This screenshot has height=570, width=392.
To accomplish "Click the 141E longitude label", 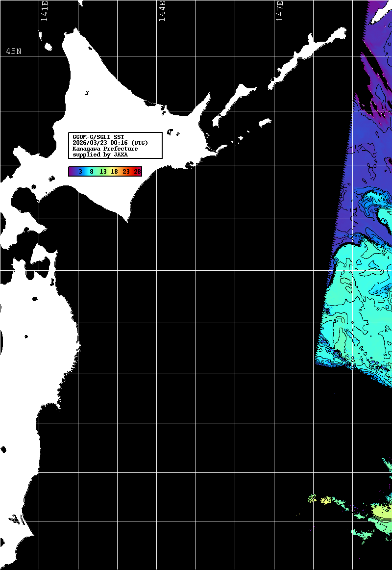I will [44, 11].
